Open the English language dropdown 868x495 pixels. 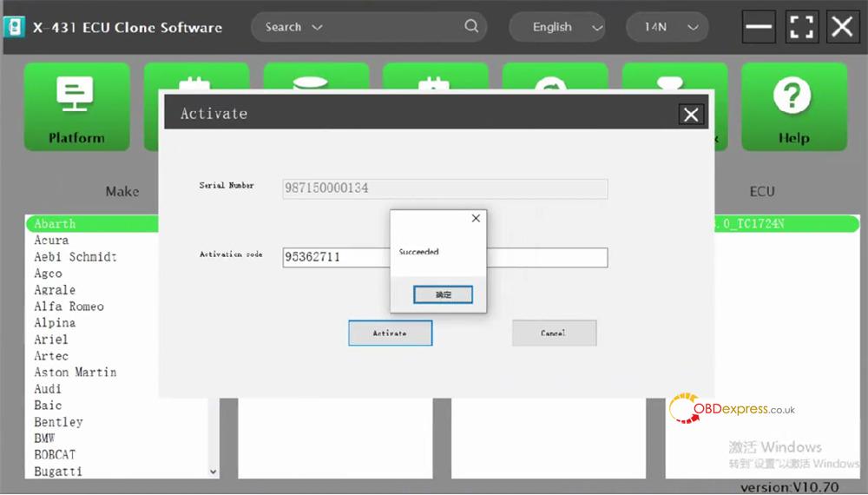click(557, 27)
